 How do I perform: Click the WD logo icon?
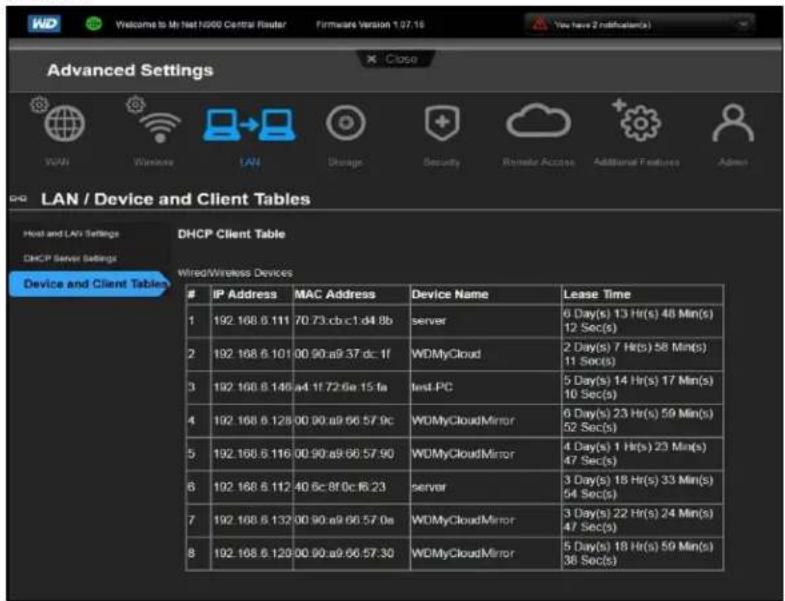pyautogui.click(x=44, y=24)
